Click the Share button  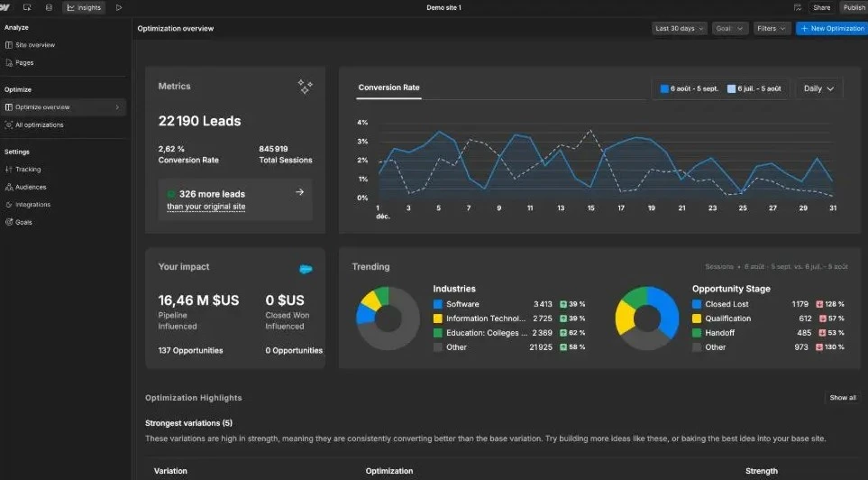821,8
